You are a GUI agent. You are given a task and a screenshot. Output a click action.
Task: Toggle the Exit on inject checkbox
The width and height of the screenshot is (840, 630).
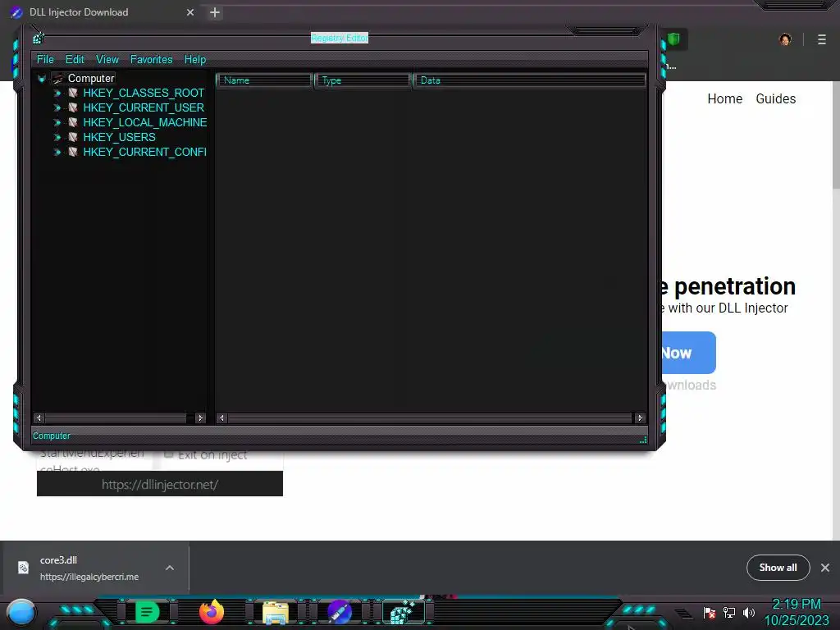(x=169, y=454)
